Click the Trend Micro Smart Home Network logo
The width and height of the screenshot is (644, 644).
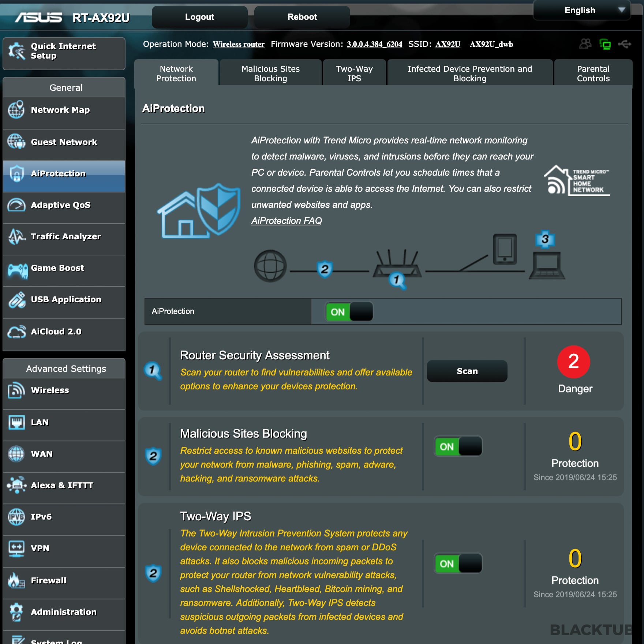(577, 180)
